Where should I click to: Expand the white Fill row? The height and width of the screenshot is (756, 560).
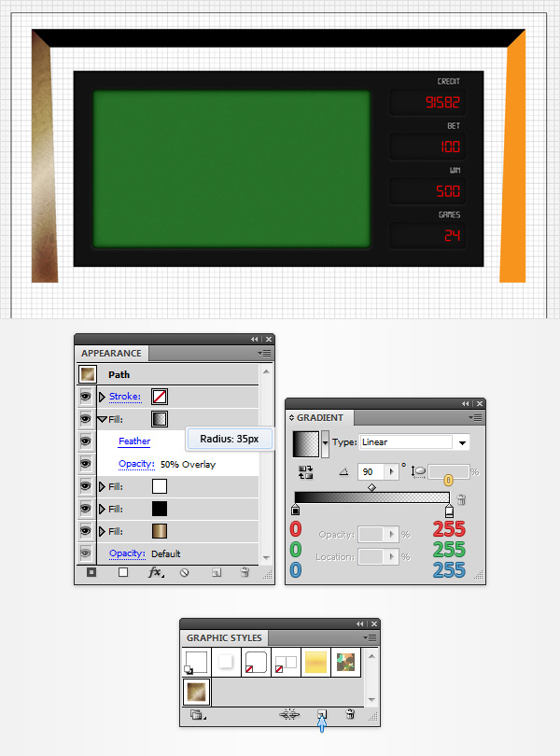(102, 486)
